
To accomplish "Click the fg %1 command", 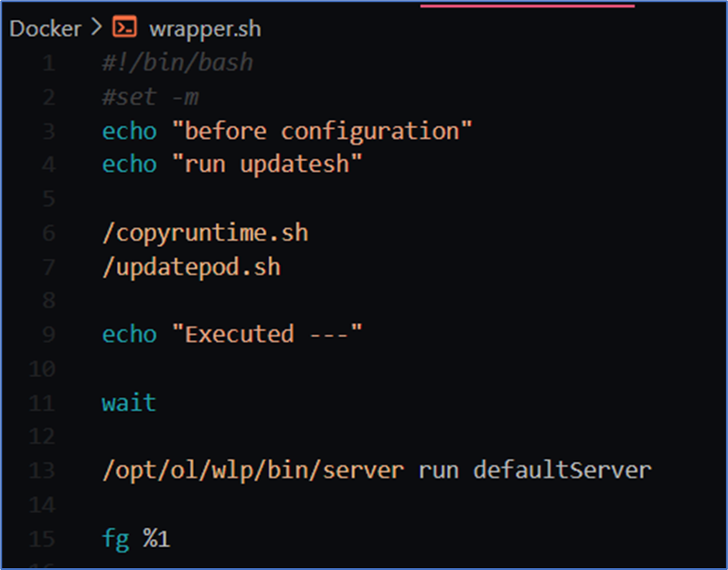I will click(x=135, y=538).
